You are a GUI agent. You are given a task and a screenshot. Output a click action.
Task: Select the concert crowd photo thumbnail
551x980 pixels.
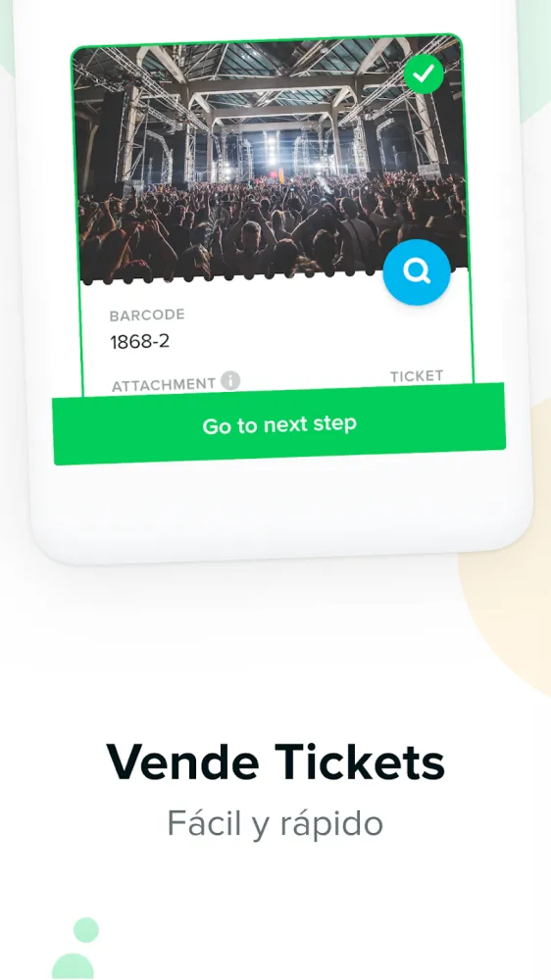click(x=271, y=162)
